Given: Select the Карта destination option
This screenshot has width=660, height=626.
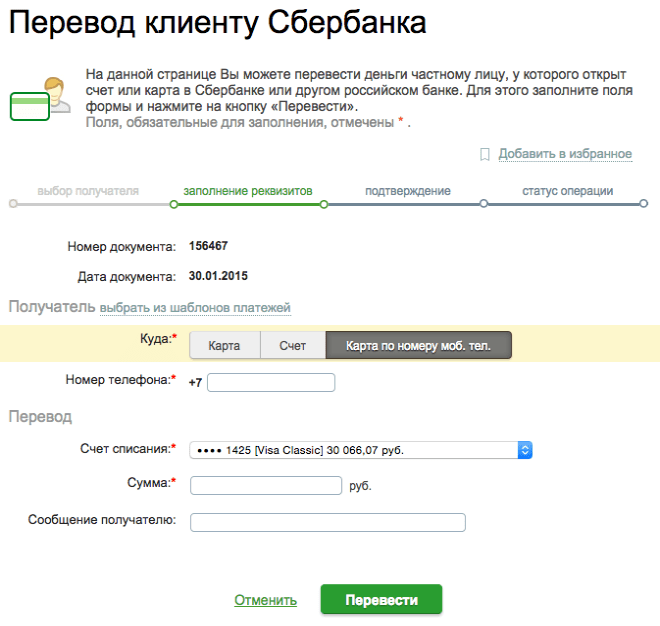Looking at the screenshot, I should pos(225,346).
